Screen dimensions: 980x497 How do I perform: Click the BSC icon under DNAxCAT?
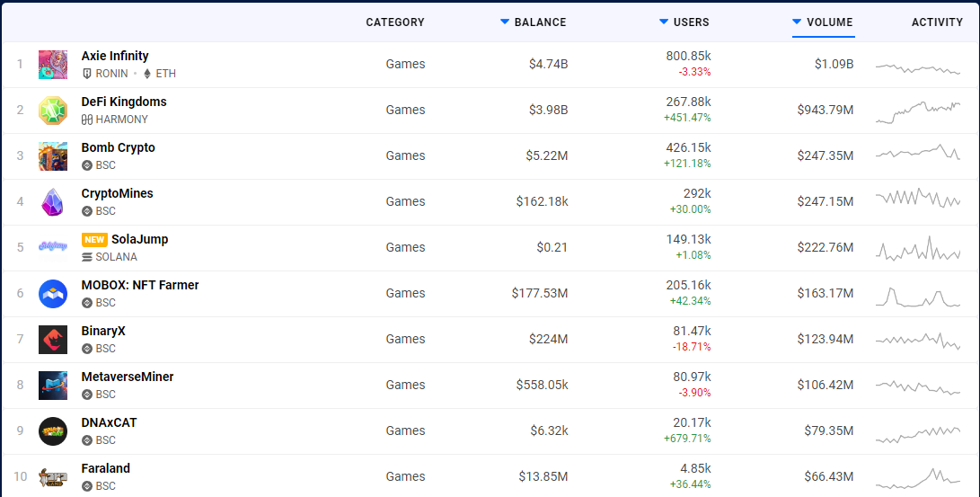[x=87, y=440]
